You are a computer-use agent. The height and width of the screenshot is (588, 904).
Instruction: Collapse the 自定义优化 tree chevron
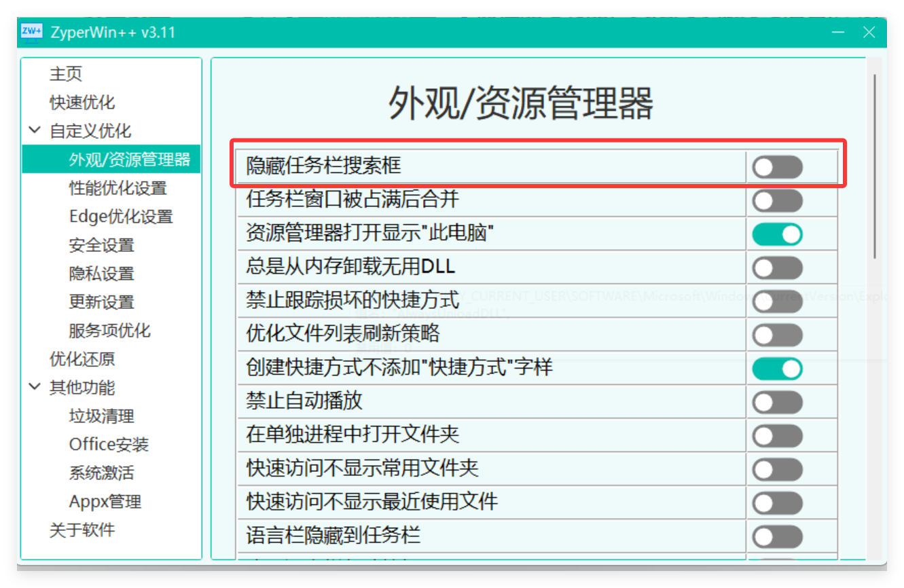[35, 130]
